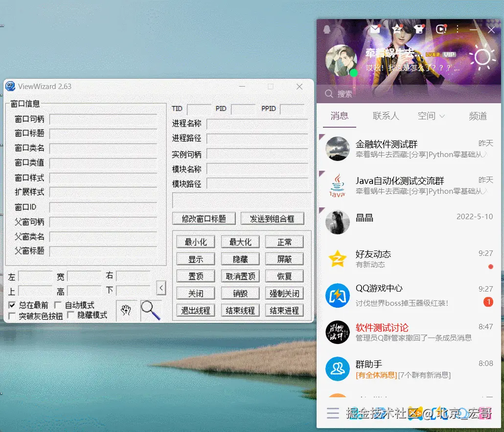Screen dimensions: 504x432
Task: Open the QQ mailbox envelope icon
Action: coord(375,29)
